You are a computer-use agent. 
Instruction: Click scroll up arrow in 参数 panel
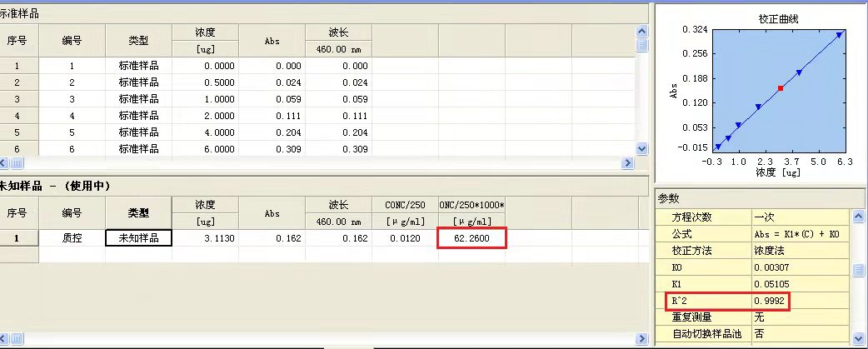(x=859, y=215)
